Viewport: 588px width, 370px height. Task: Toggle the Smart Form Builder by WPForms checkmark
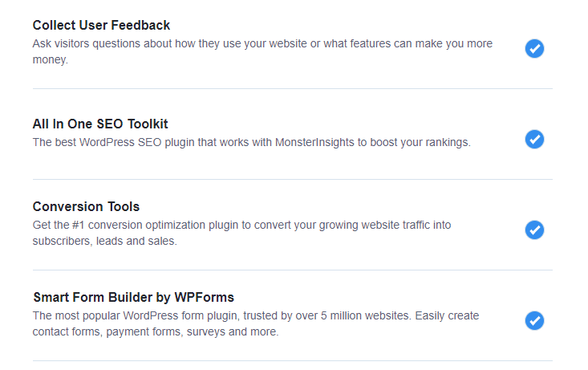point(534,320)
